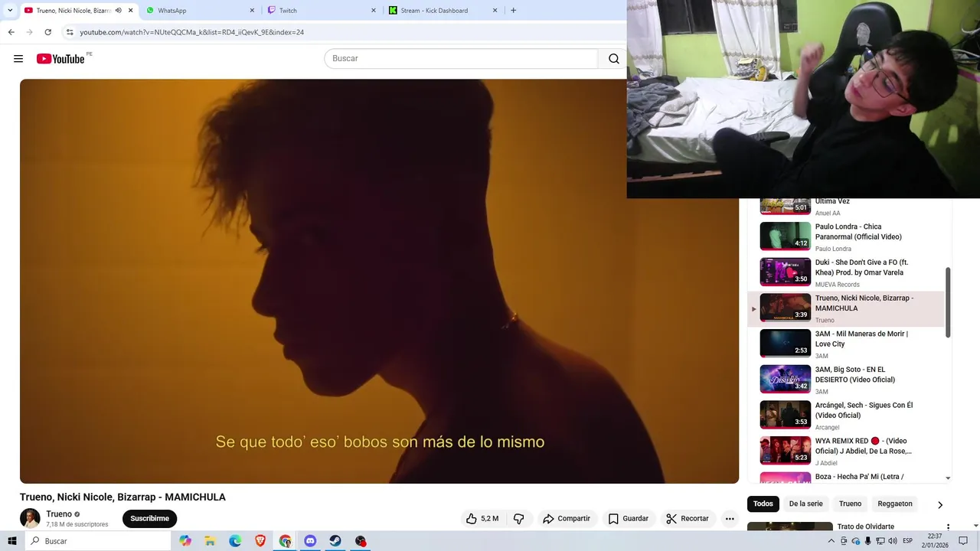Select the Trueno filter chip
980x551 pixels.
point(850,504)
